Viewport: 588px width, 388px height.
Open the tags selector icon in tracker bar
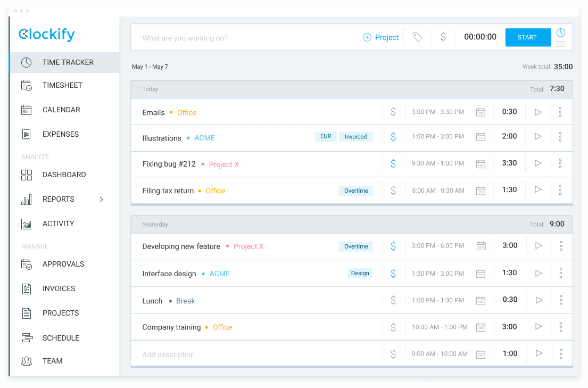(x=417, y=37)
